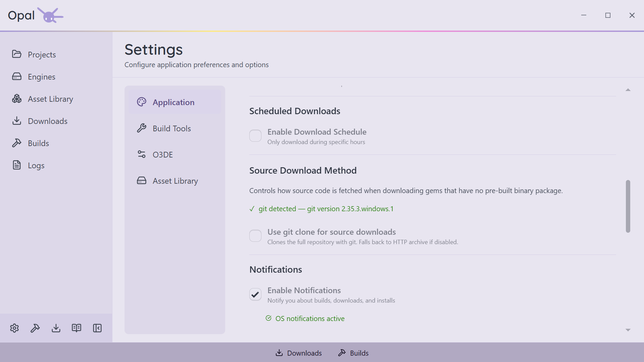644x362 pixels.
Task: Click the scrollbar down arrow
Action: pyautogui.click(x=628, y=330)
